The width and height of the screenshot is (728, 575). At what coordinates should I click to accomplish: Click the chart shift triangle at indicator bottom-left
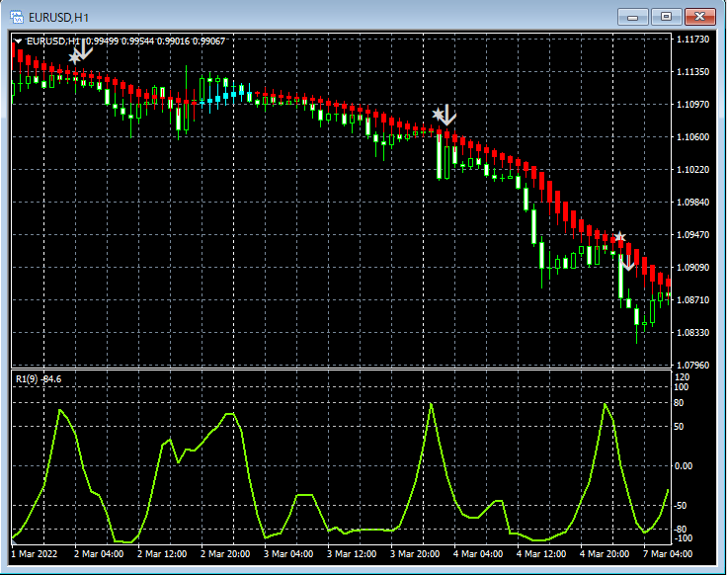tap(14, 541)
